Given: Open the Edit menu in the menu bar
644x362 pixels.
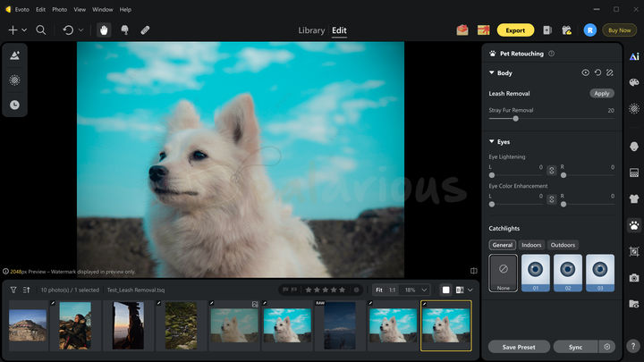Looking at the screenshot, I should pos(40,10).
